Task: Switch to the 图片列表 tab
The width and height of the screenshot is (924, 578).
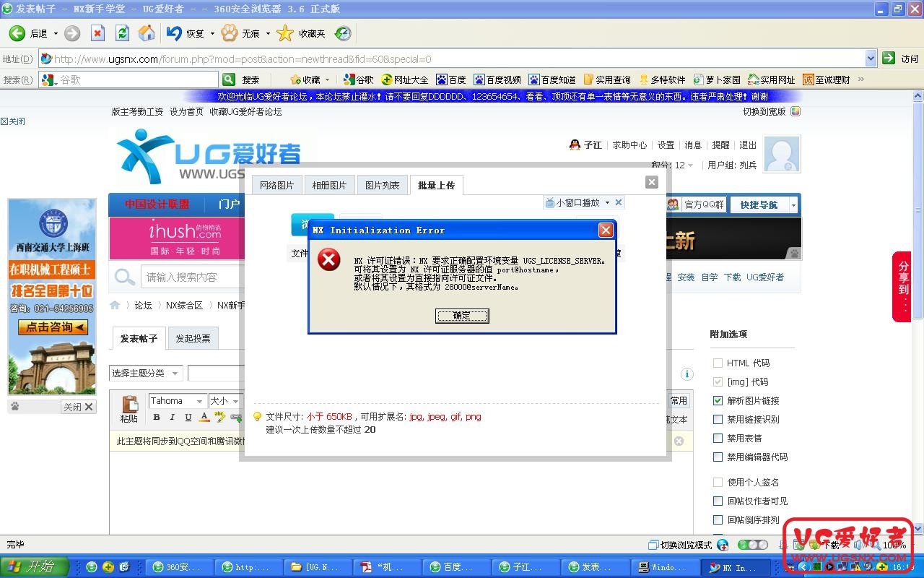Action: 382,185
